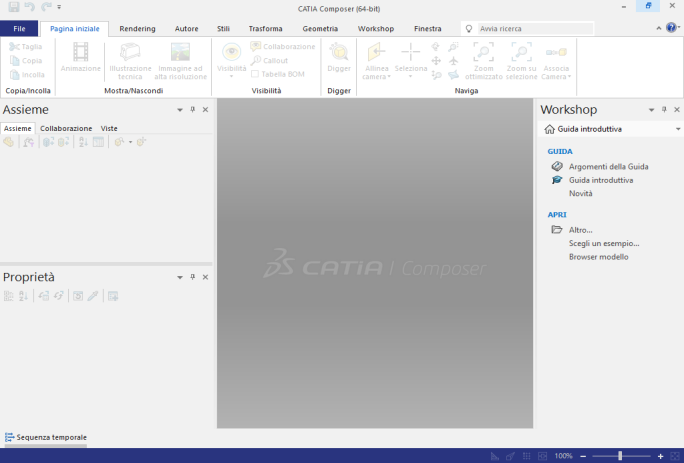
Task: Switch to the Viste panel tab
Action: pyautogui.click(x=109, y=128)
